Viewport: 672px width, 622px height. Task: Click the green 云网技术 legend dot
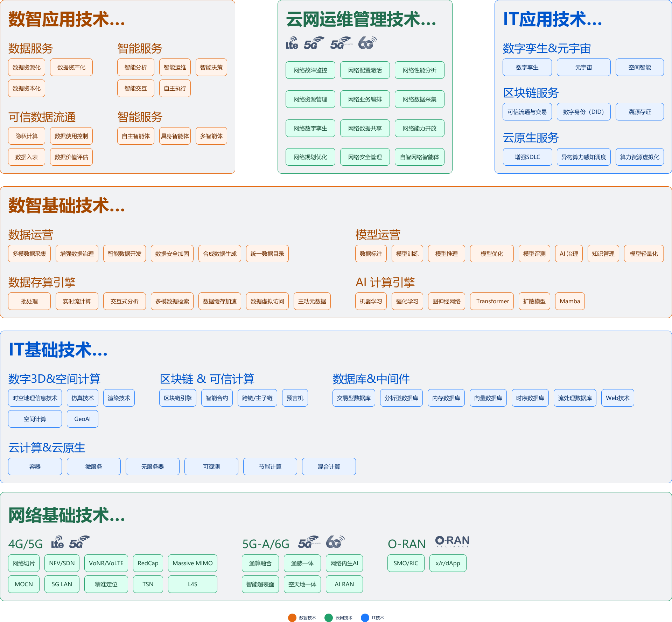pyautogui.click(x=328, y=618)
